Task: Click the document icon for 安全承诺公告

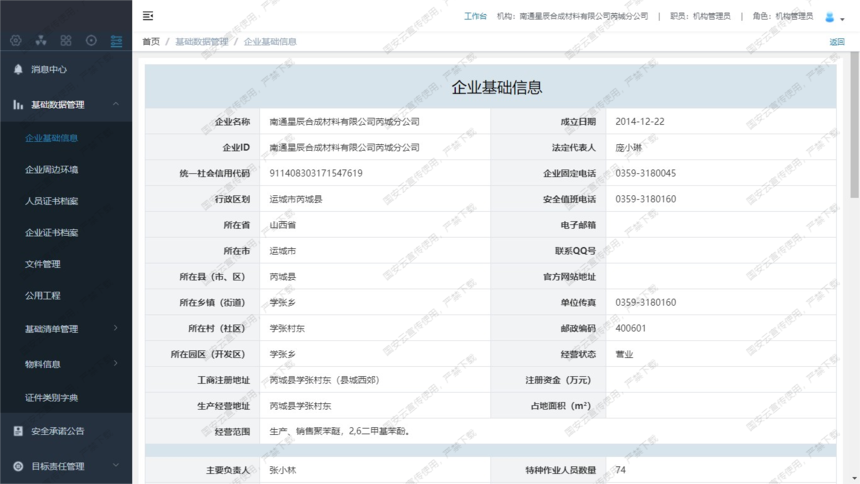Action: tap(18, 431)
